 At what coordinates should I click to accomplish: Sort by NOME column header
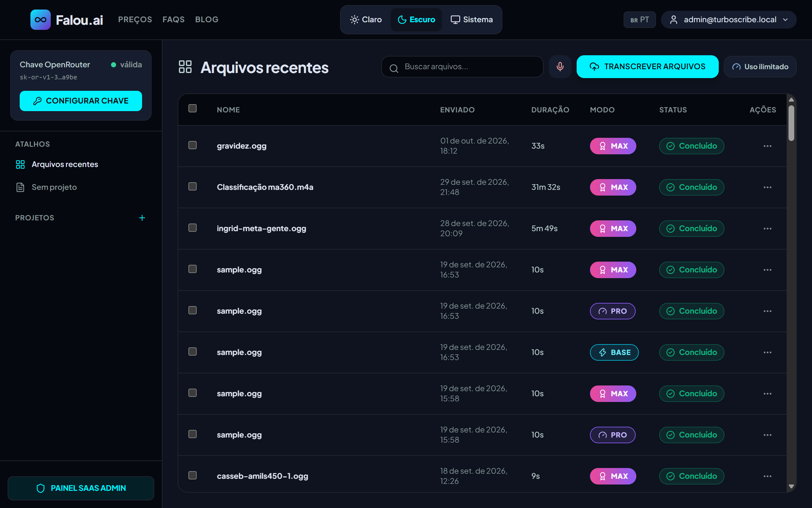[228, 110]
